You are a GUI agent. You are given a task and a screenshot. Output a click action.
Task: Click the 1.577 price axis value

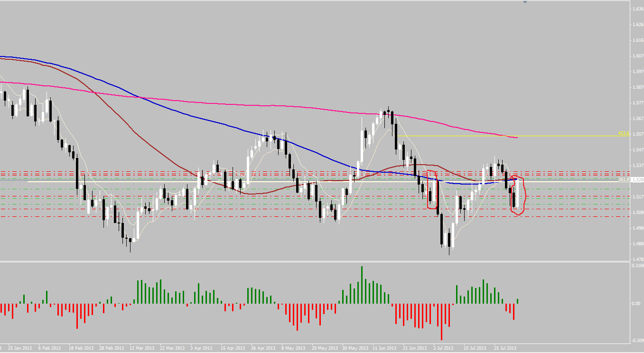point(637,102)
